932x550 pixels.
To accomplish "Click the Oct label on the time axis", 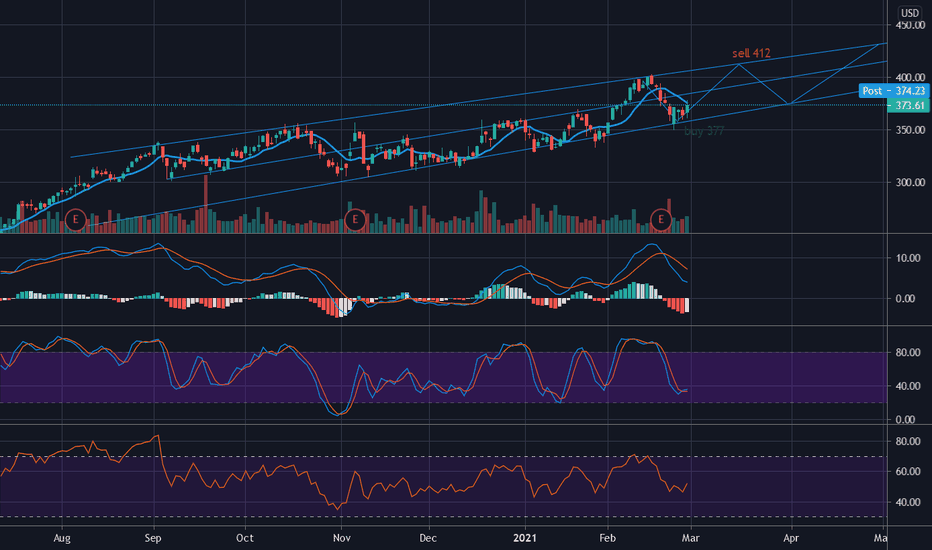I will point(244,538).
